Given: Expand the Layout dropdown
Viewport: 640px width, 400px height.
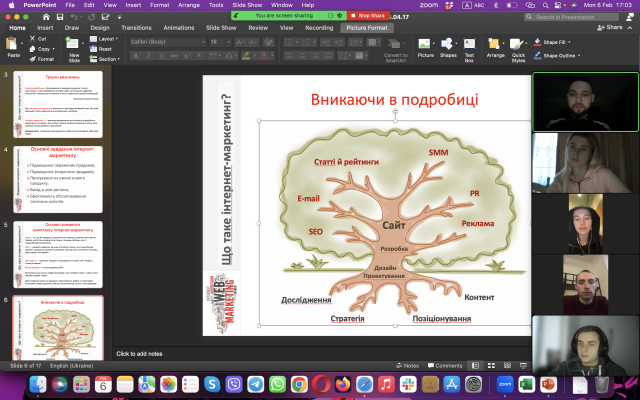Looking at the screenshot, I should pyautogui.click(x=107, y=39).
